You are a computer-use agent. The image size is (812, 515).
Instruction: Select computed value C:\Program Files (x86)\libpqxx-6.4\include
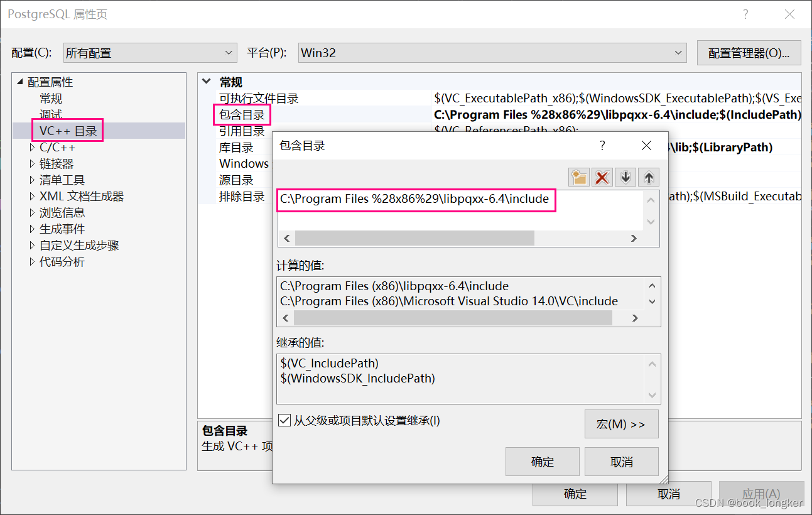click(x=394, y=286)
